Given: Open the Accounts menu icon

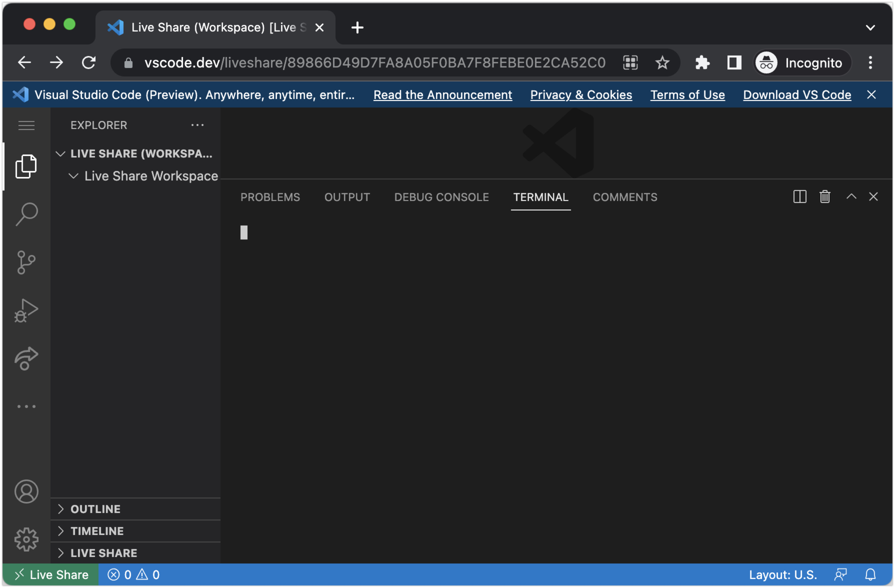Looking at the screenshot, I should 26,492.
